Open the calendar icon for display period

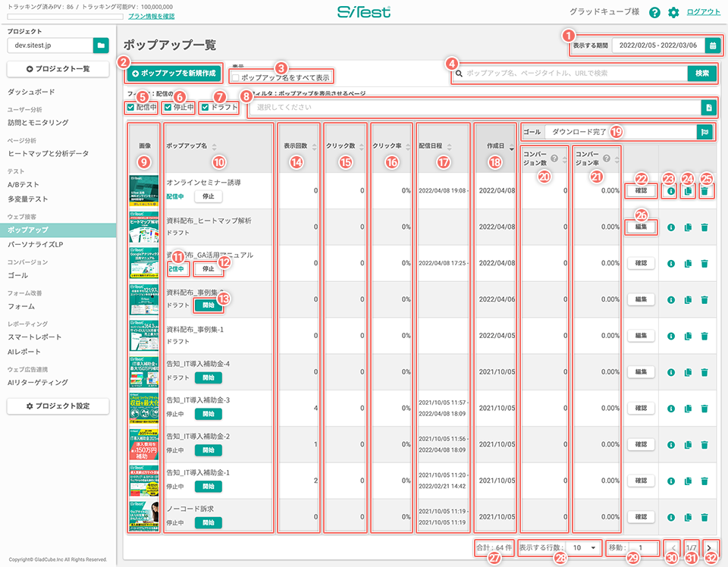click(x=713, y=45)
